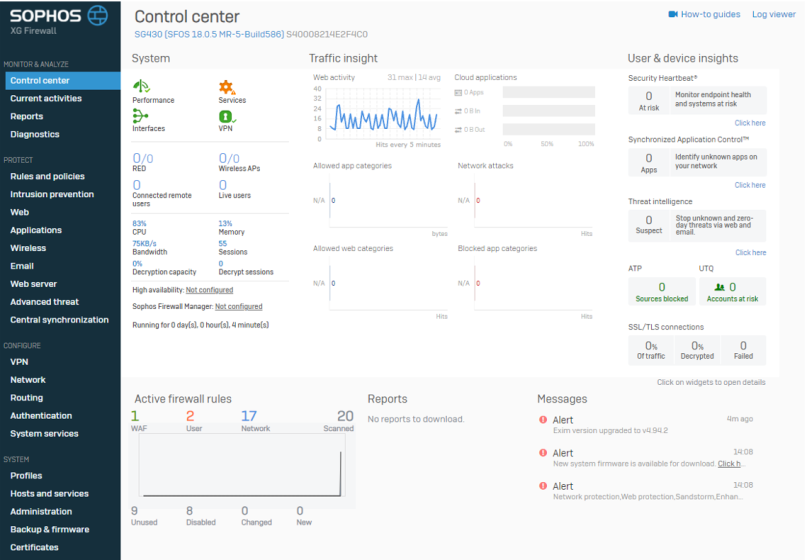This screenshot has height=560, width=807.
Task: Click the red icon of the Network protection alert
Action: pyautogui.click(x=542, y=485)
